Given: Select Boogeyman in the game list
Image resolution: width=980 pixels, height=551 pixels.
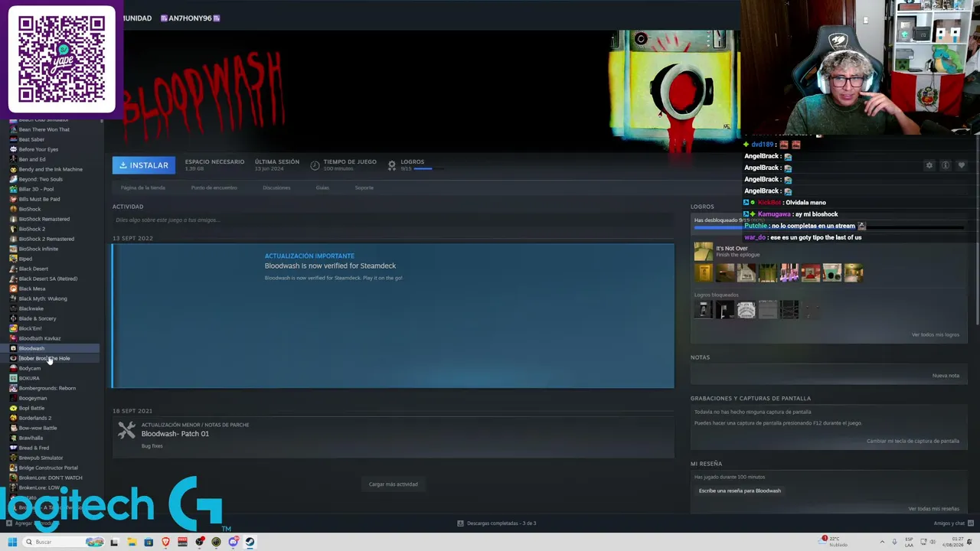Looking at the screenshot, I should coord(33,398).
